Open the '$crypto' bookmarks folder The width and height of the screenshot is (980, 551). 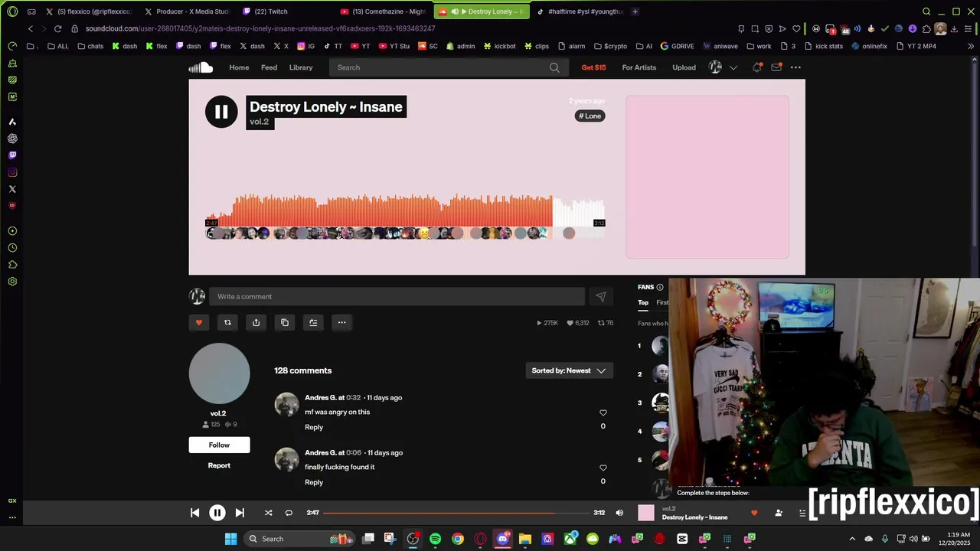click(x=610, y=46)
